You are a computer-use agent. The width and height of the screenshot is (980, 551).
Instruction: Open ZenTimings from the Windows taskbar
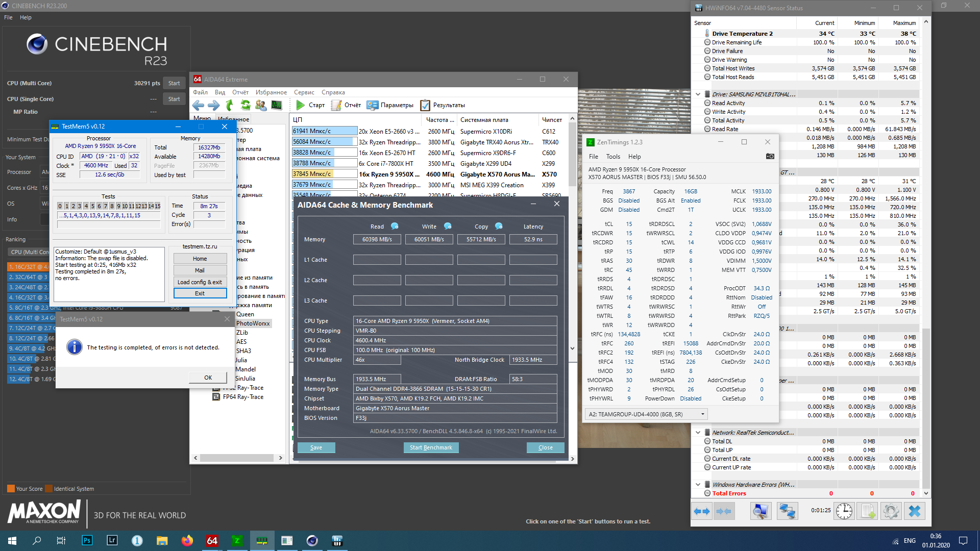pos(237,541)
